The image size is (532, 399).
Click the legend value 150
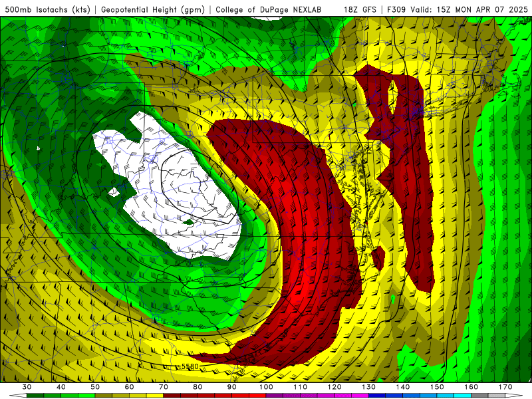tap(438, 387)
